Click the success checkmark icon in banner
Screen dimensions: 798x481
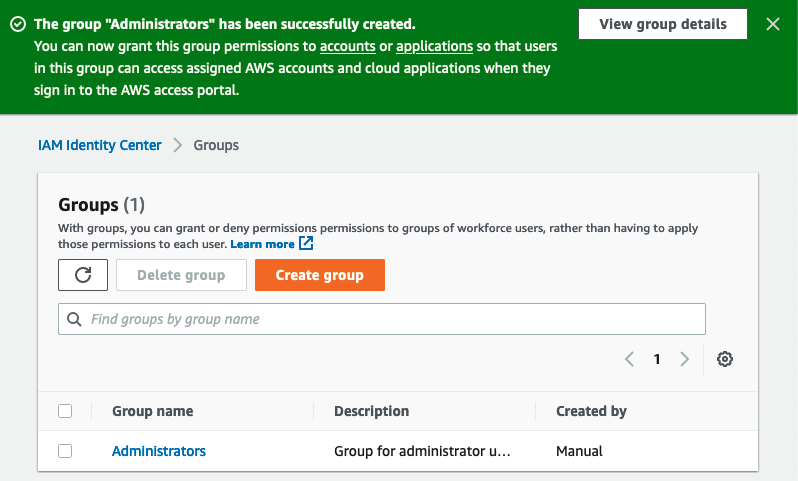coord(18,24)
